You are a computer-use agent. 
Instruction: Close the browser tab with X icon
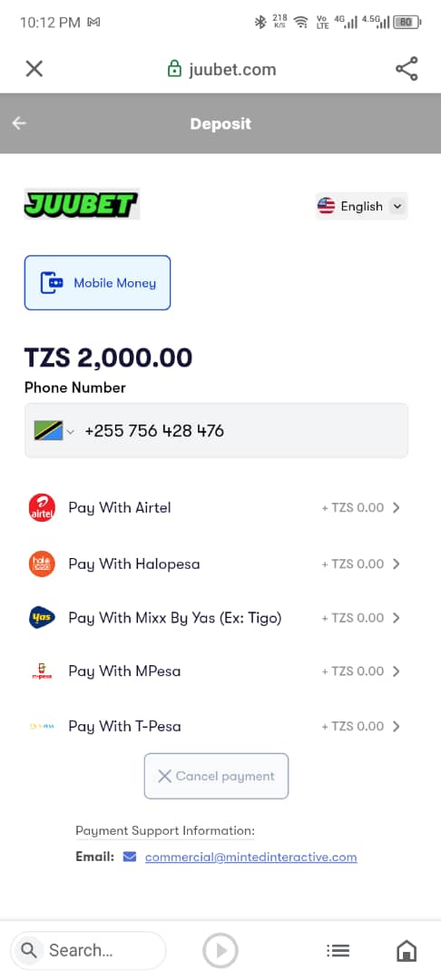34,69
